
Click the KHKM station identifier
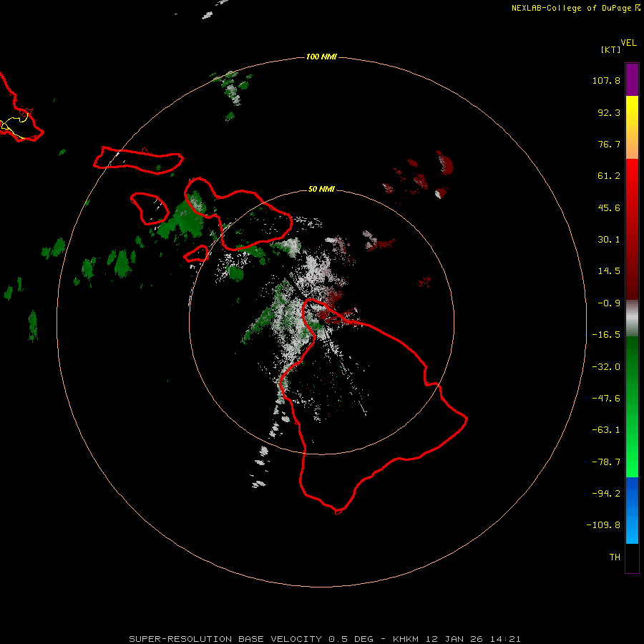(x=406, y=639)
